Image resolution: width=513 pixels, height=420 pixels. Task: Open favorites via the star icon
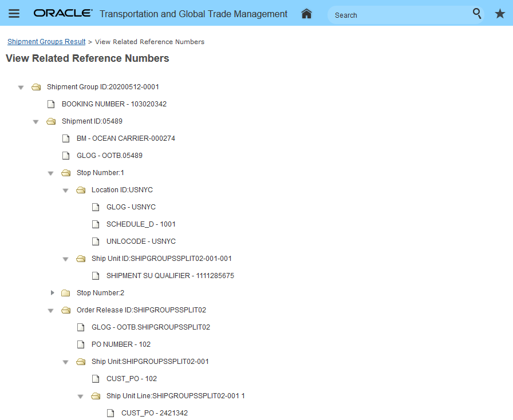click(x=499, y=14)
